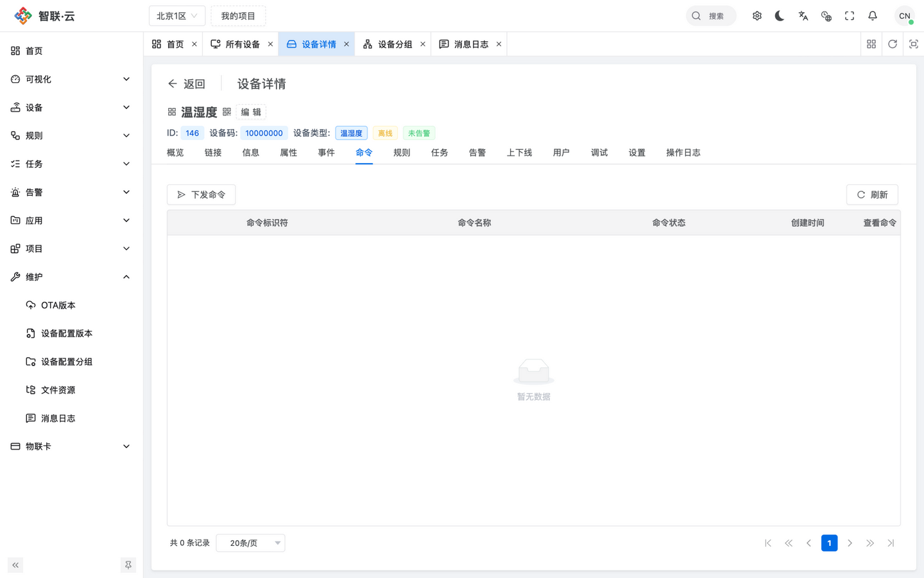Close the 消息日志 tab
The width and height of the screenshot is (924, 578).
click(x=499, y=44)
